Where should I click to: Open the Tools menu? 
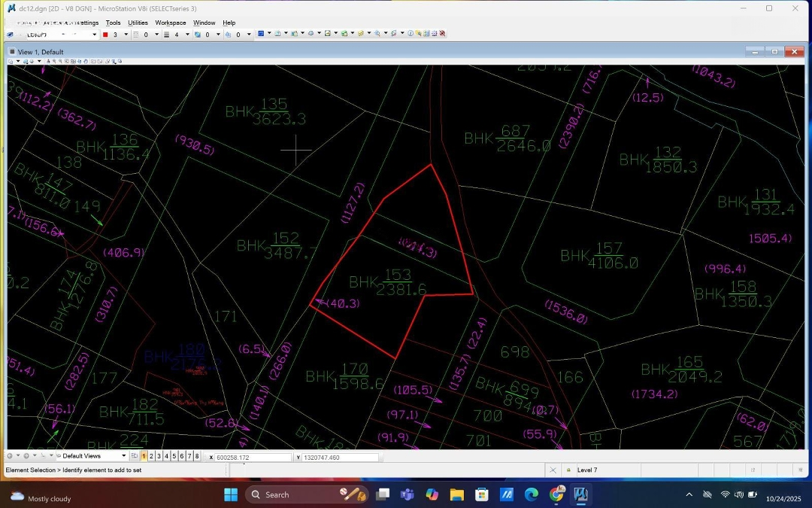[113, 23]
